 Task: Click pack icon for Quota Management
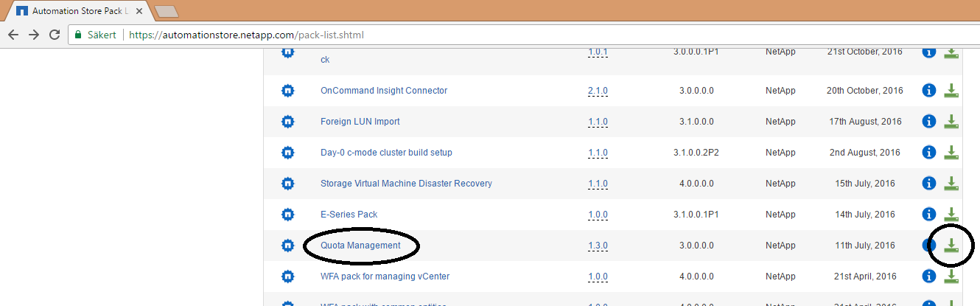287,246
